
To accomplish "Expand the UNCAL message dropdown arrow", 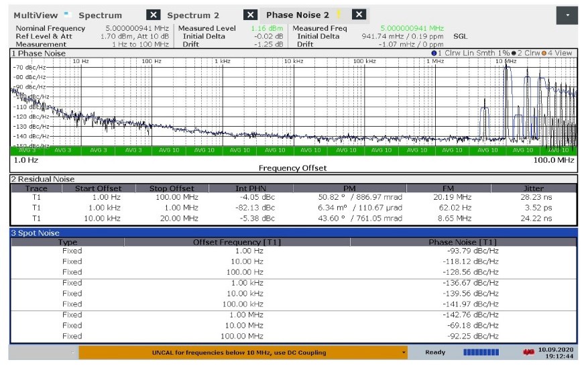I will point(404,352).
